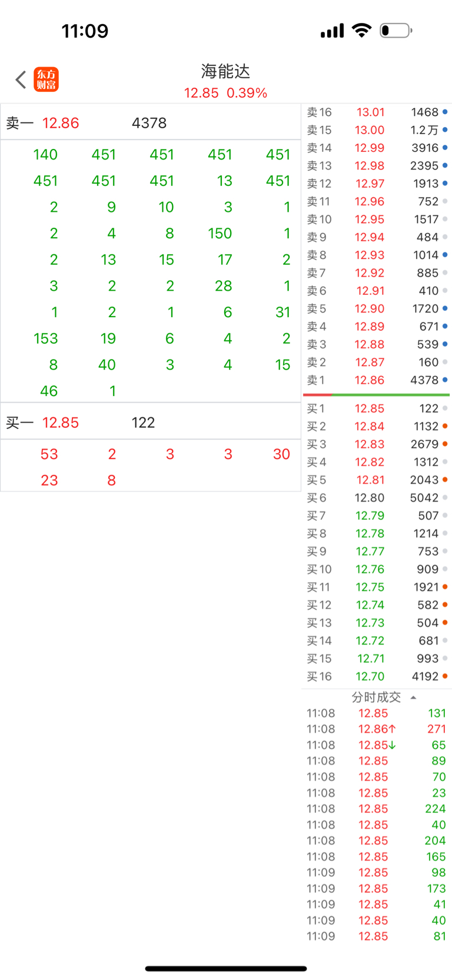Tap sell order queue value 140
The image size is (452, 980).
tap(45, 155)
